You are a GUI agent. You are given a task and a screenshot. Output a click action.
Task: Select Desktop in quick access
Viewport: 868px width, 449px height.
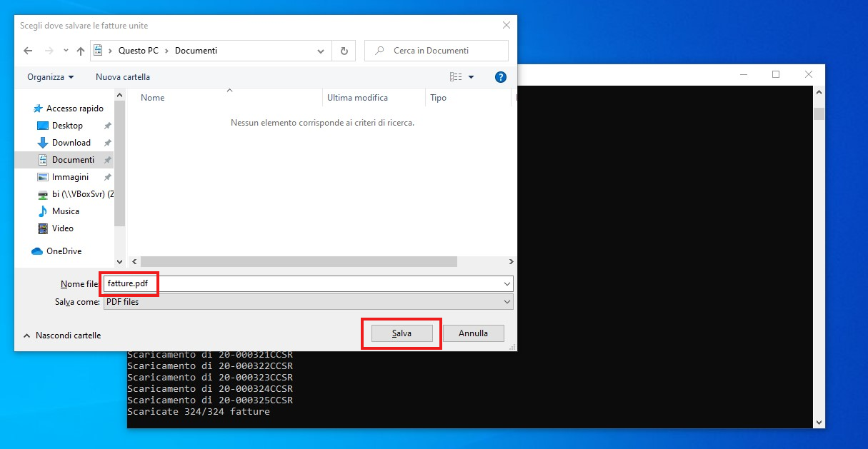(67, 126)
